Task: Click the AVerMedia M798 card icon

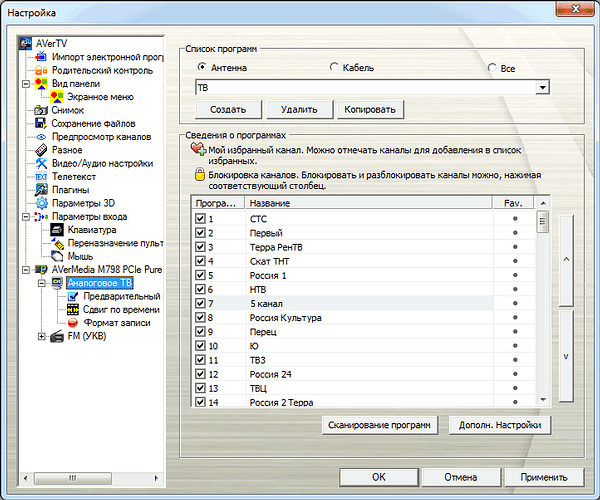Action: tap(41, 270)
